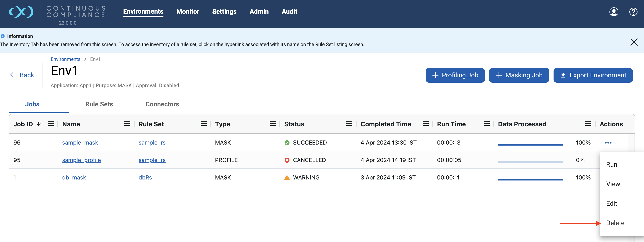The width and height of the screenshot is (644, 242).
Task: Choose Delete from the actions menu
Action: 615,223
